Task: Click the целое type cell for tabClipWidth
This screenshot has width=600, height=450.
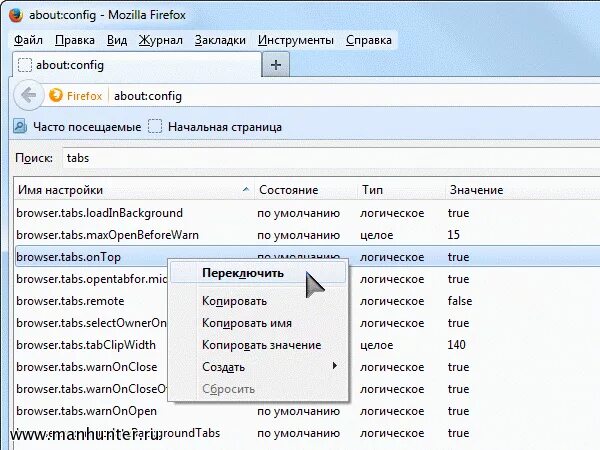Action: point(377,345)
